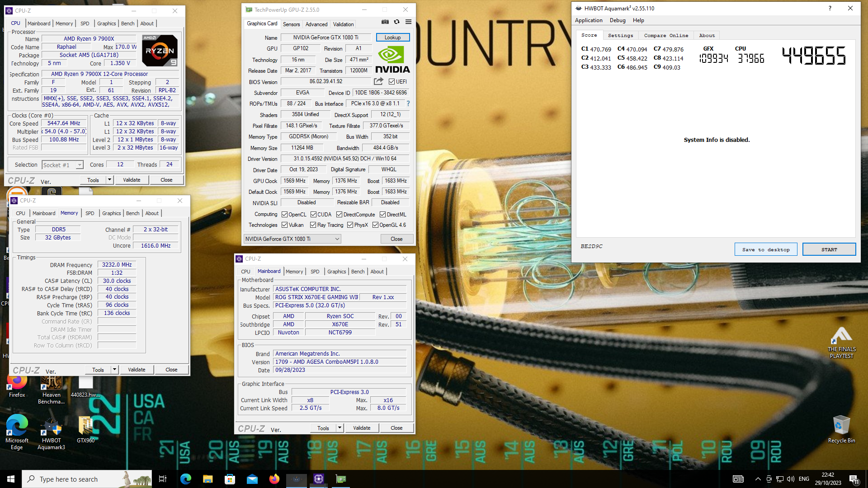Toggle the DirectML checkbox
868x488 pixels.
[x=382, y=215]
